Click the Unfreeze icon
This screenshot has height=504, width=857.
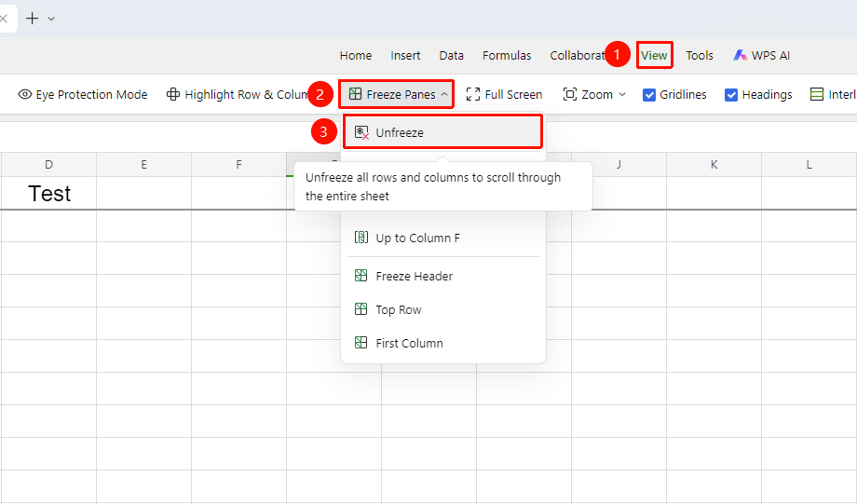pos(361,132)
